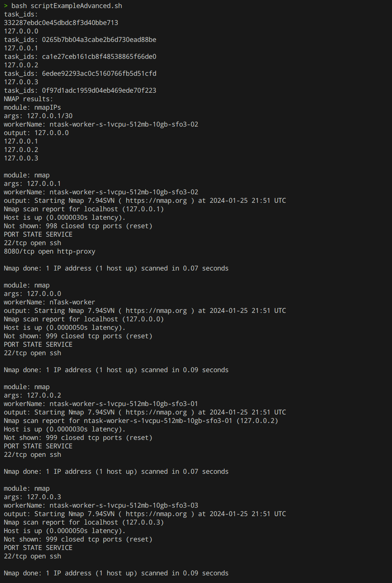Click the scan report line mentioning sfo3-01

pos(141,421)
